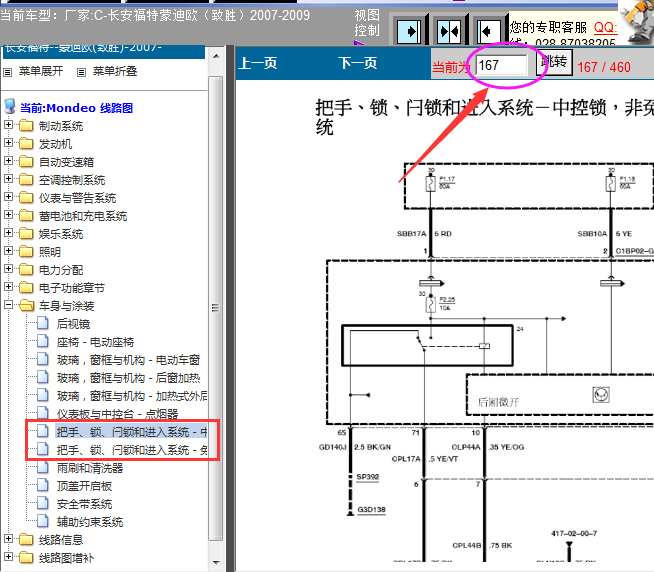This screenshot has height=572, width=654.
Task: Open 仪表板与中控台 - 点烟器 diagram
Action: [117, 414]
